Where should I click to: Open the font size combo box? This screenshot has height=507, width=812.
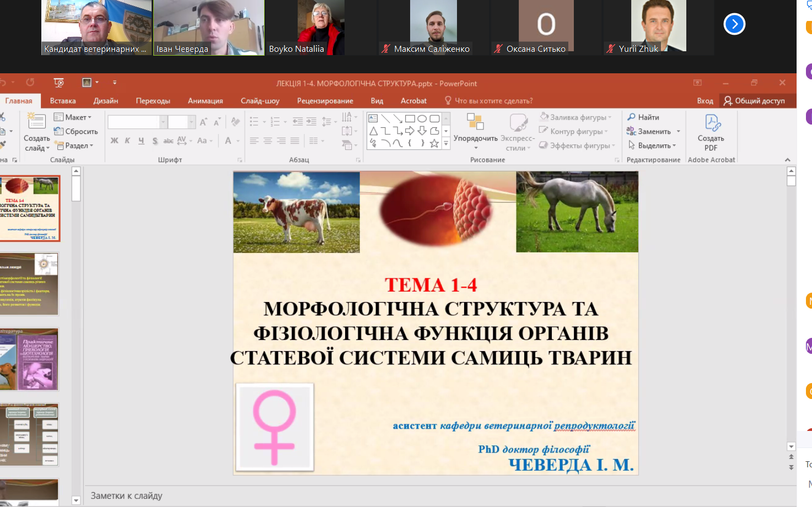181,122
